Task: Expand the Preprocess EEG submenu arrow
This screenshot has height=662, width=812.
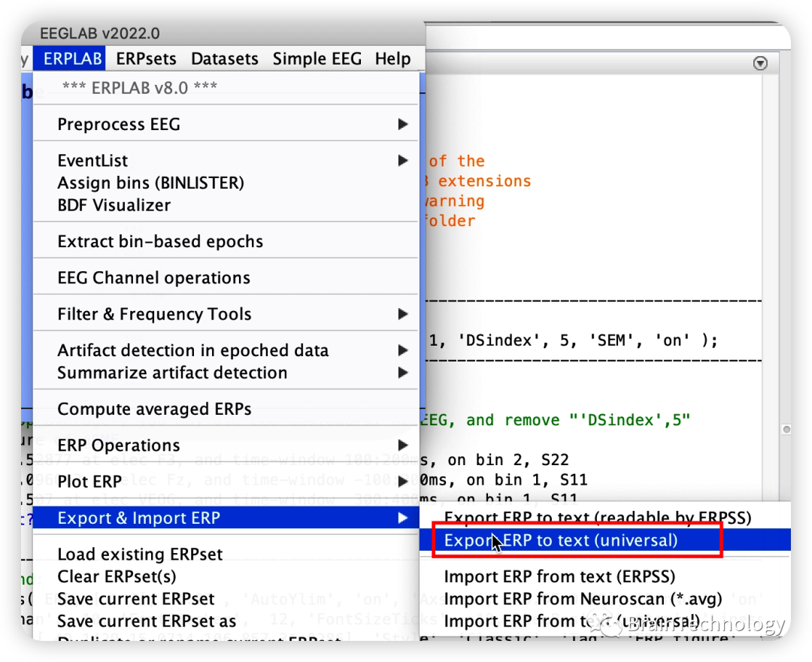Action: [403, 125]
